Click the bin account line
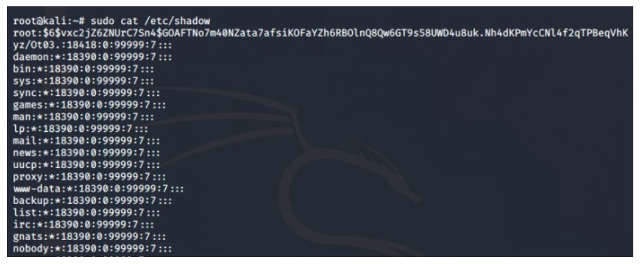 click(x=84, y=69)
